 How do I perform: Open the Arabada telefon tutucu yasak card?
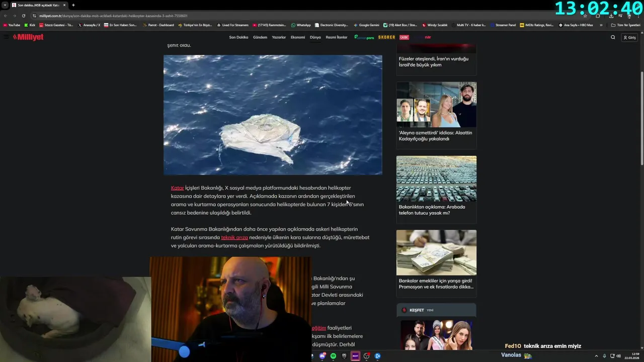click(x=436, y=189)
